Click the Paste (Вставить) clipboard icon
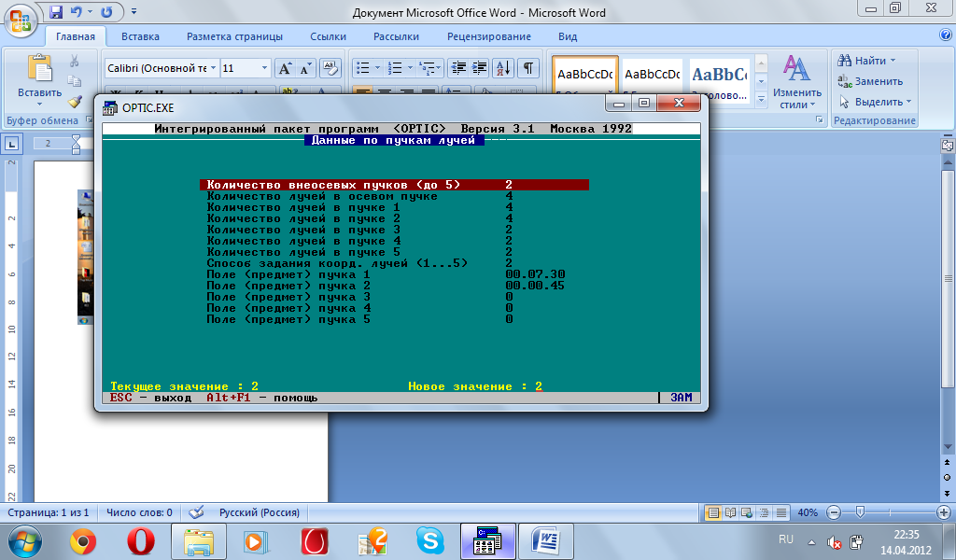956x560 pixels. [x=39, y=68]
